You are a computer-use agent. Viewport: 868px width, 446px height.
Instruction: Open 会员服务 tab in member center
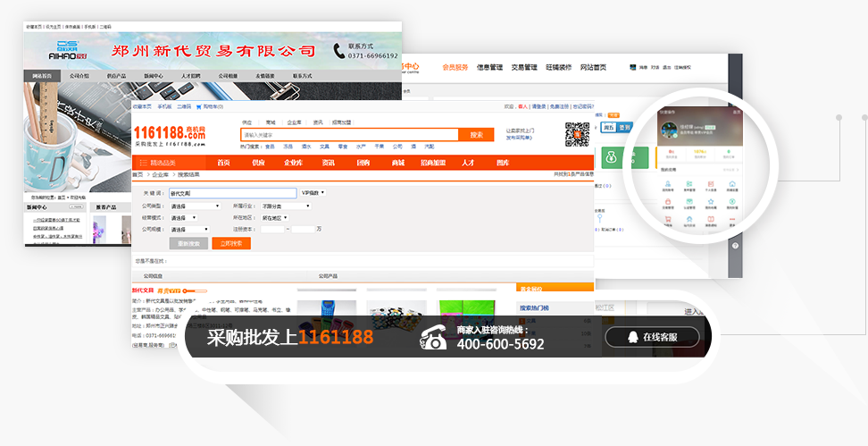[x=455, y=67]
